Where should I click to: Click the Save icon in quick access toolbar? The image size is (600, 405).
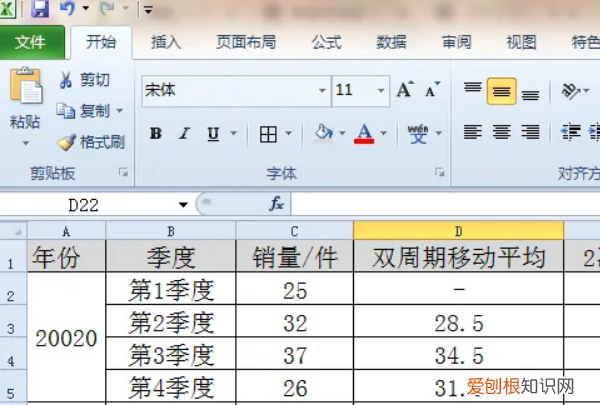click(40, 8)
